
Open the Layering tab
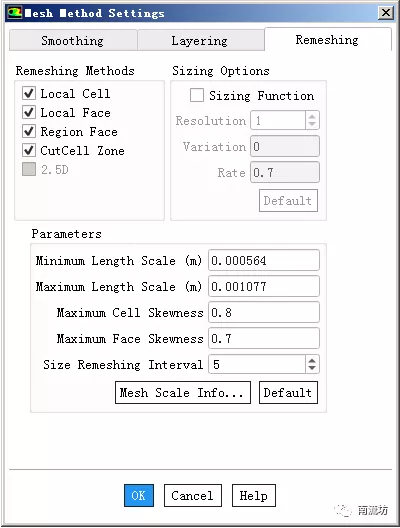click(x=201, y=40)
